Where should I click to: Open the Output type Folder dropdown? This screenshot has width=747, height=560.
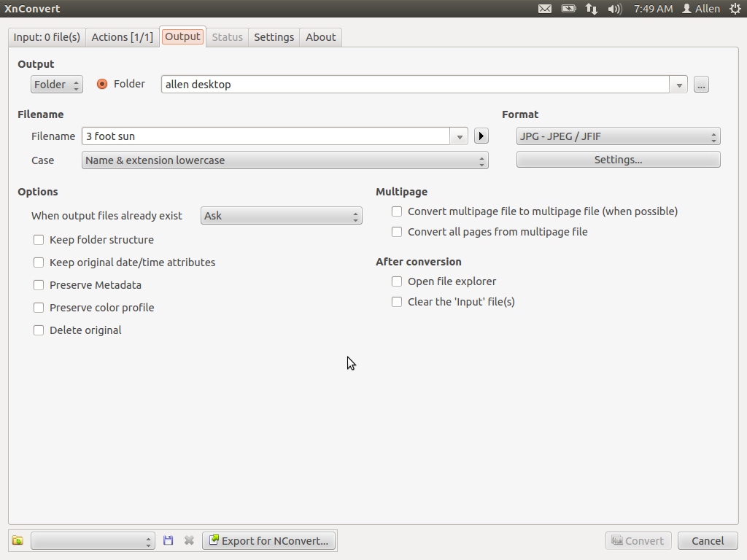57,85
